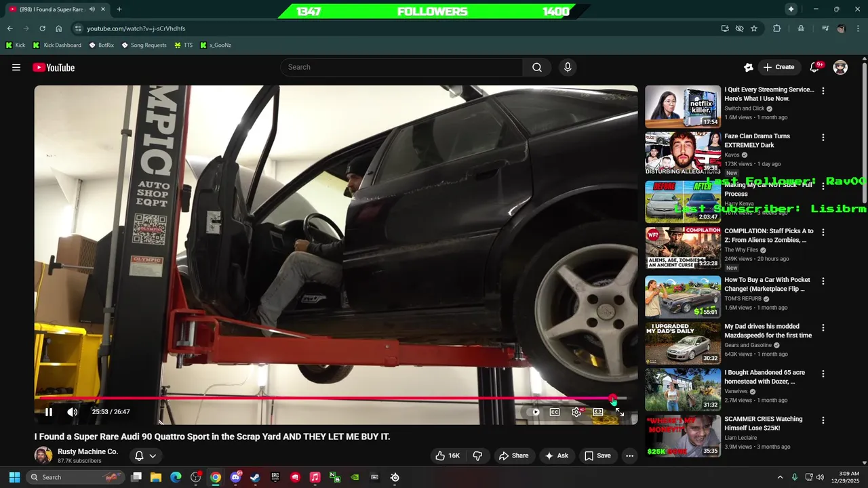Toggle the autoplay switch in player
This screenshot has width=868, height=488.
coord(533,412)
